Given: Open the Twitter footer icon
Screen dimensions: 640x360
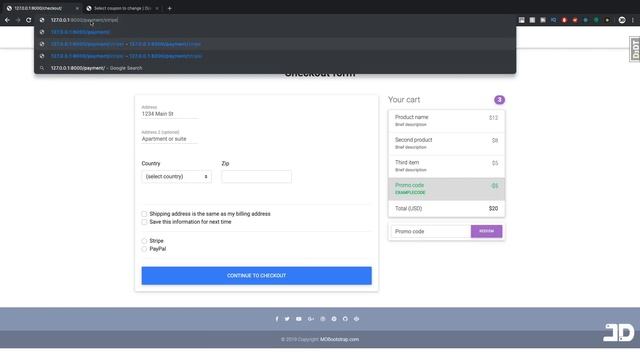Looking at the screenshot, I should [x=287, y=319].
